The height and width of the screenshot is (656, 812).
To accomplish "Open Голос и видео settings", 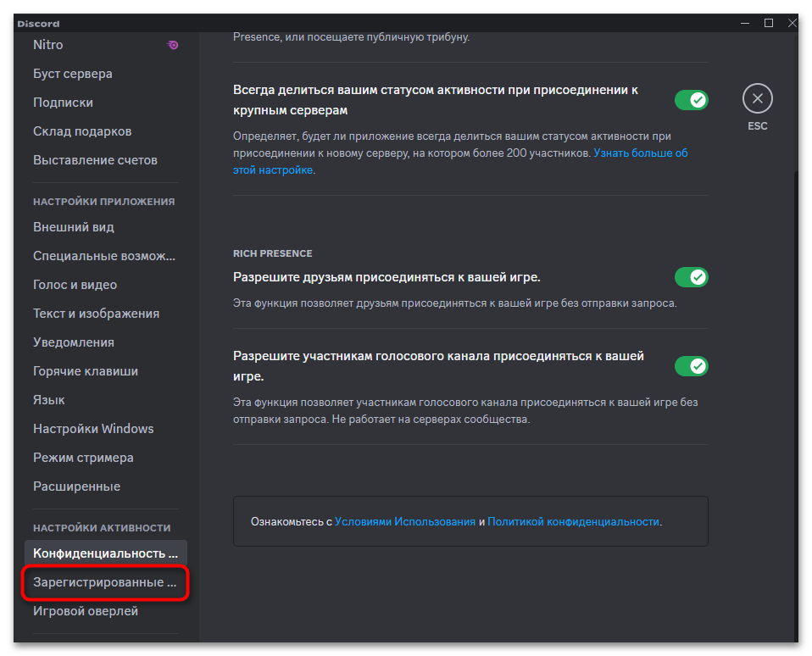I will [x=106, y=285].
